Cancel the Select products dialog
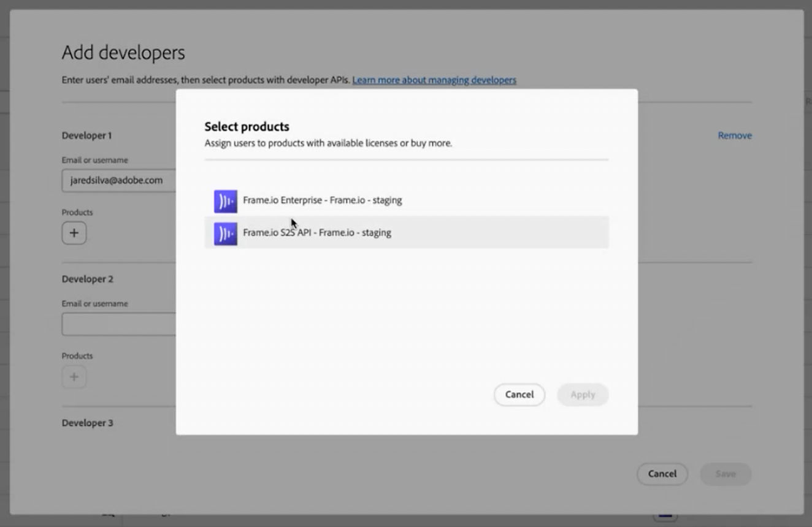This screenshot has width=812, height=527. tap(519, 395)
